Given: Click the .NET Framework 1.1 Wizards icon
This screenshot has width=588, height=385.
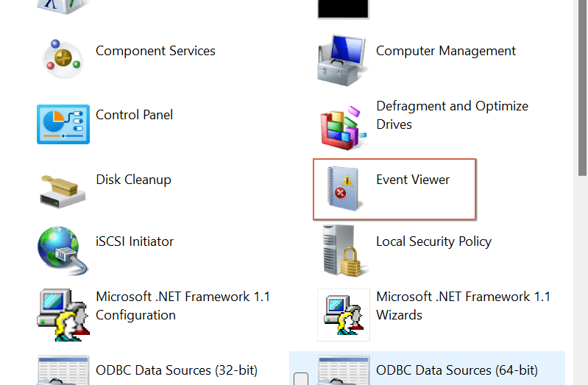Looking at the screenshot, I should pos(343,314).
